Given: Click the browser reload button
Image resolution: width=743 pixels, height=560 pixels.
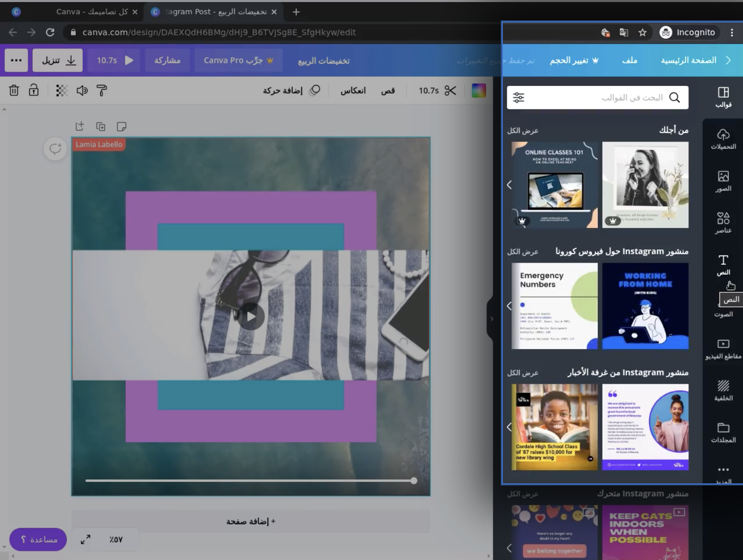Looking at the screenshot, I should pos(50,32).
